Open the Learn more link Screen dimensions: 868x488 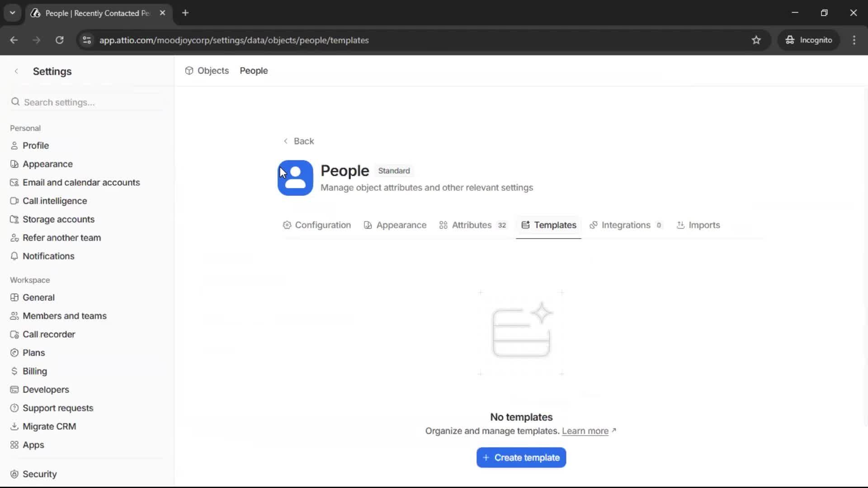[586, 431]
